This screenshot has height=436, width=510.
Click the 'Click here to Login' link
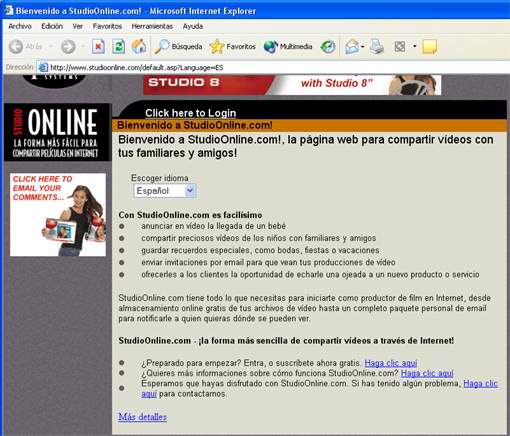click(x=191, y=113)
